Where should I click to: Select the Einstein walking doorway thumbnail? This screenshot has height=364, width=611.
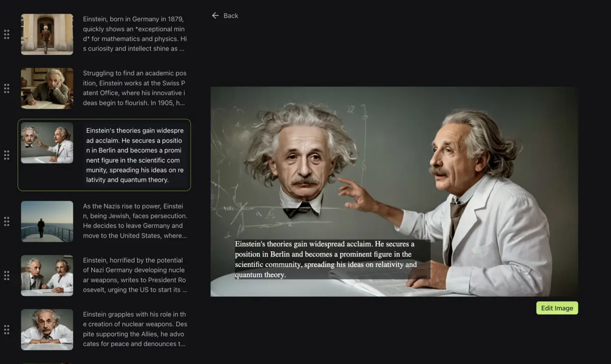pos(47,34)
